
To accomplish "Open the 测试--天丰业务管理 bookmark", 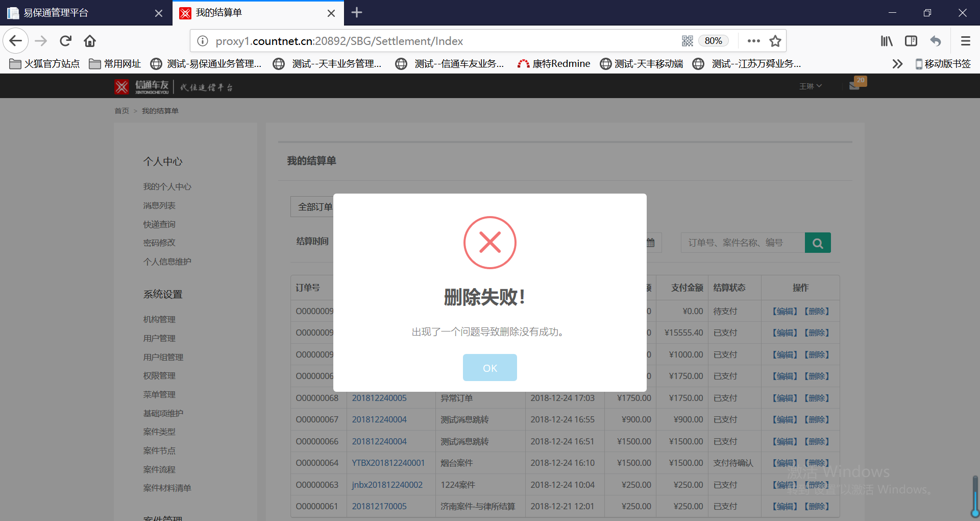I will coord(328,64).
